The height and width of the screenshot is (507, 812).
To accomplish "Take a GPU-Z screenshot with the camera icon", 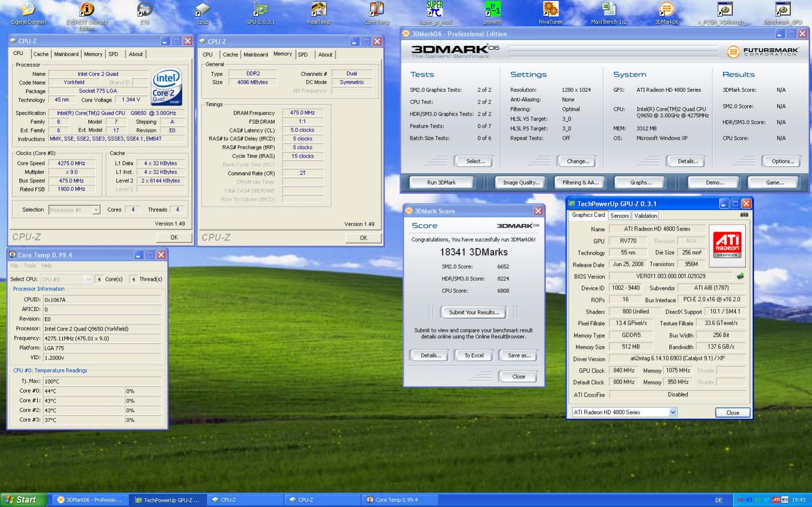I will pyautogui.click(x=744, y=215).
